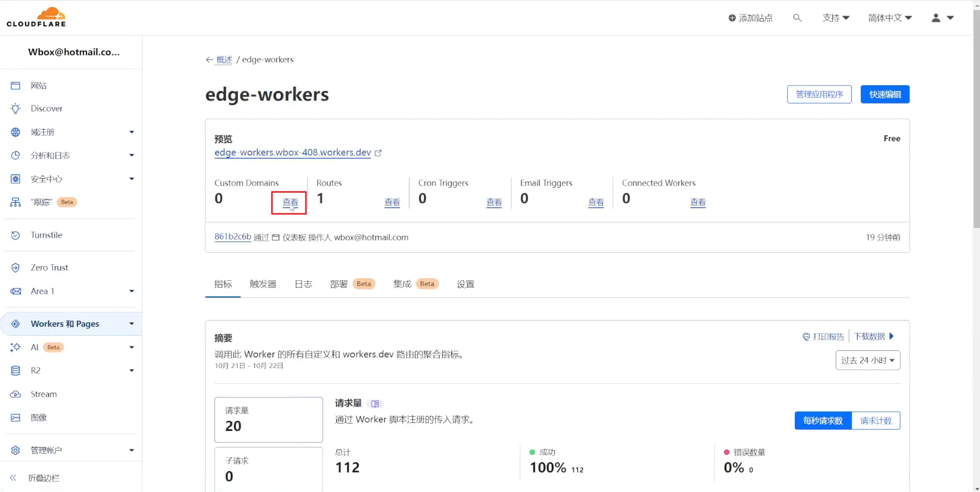980x492 pixels.
Task: Click the Zero Trust icon
Action: [16, 268]
